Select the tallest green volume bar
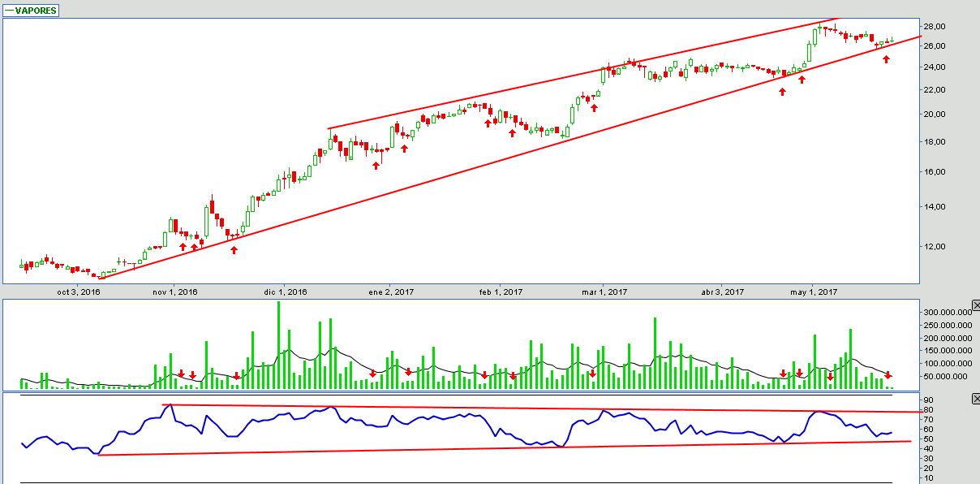Image resolution: width=980 pixels, height=484 pixels. (x=278, y=345)
